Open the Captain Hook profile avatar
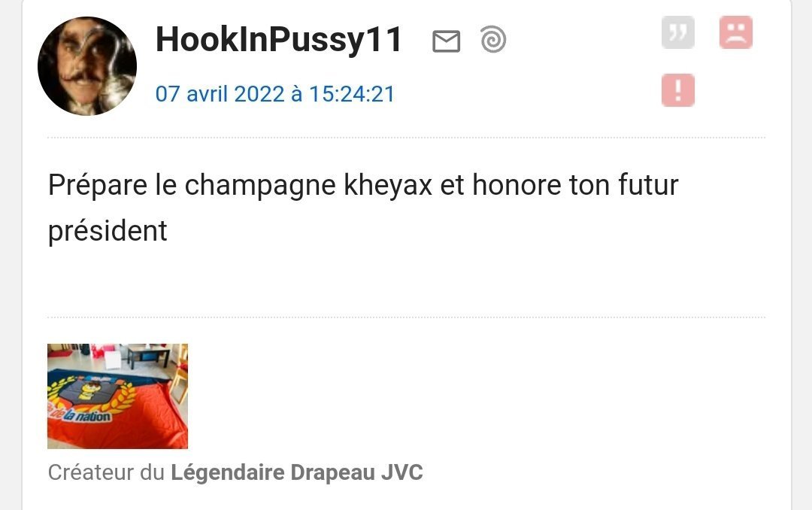This screenshot has height=510, width=812. coord(87,66)
